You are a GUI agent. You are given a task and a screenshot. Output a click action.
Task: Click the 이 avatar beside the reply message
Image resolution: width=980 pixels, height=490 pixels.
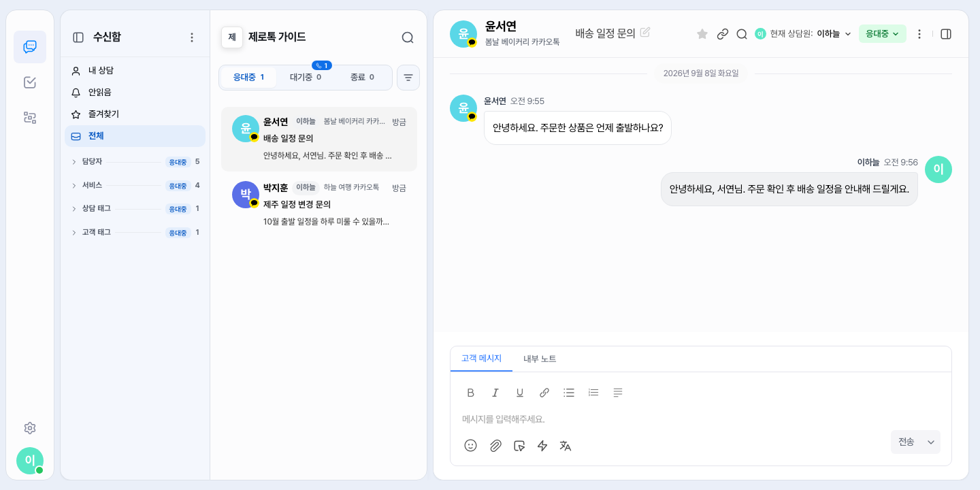tap(938, 169)
